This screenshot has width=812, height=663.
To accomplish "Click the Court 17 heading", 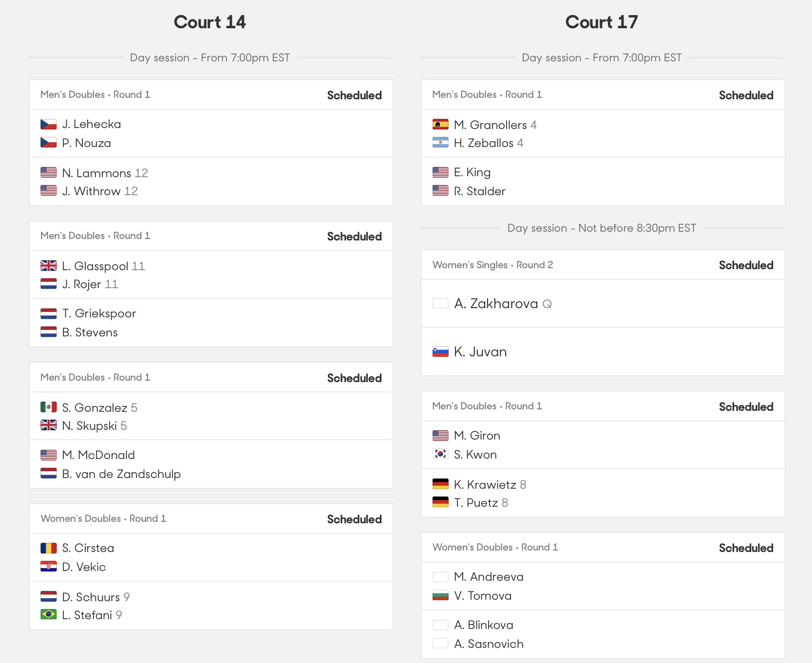I will click(x=602, y=22).
